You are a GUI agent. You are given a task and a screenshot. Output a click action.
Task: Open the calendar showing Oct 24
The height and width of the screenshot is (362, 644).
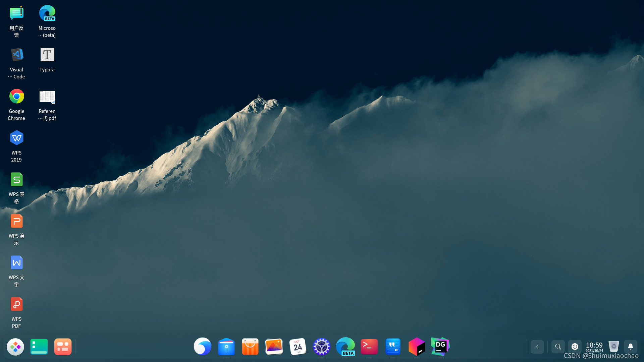298,346
